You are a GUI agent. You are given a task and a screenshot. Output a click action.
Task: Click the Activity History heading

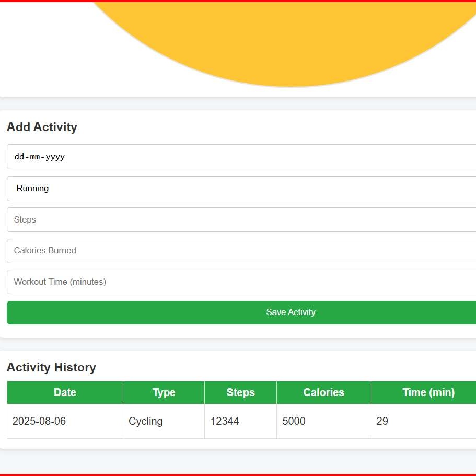(x=51, y=367)
